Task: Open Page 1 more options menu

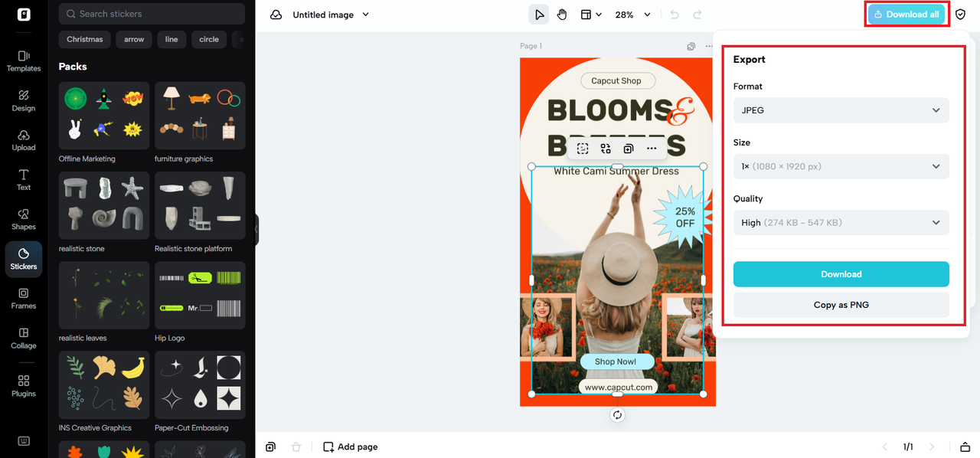Action: (708, 47)
